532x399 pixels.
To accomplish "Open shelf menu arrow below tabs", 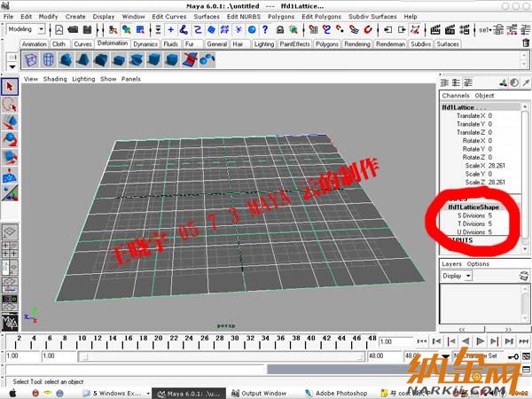I will (12, 66).
